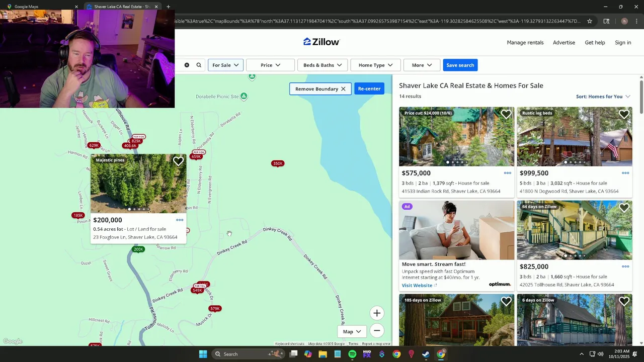Click Sign in
644x362 pixels.
623,43
